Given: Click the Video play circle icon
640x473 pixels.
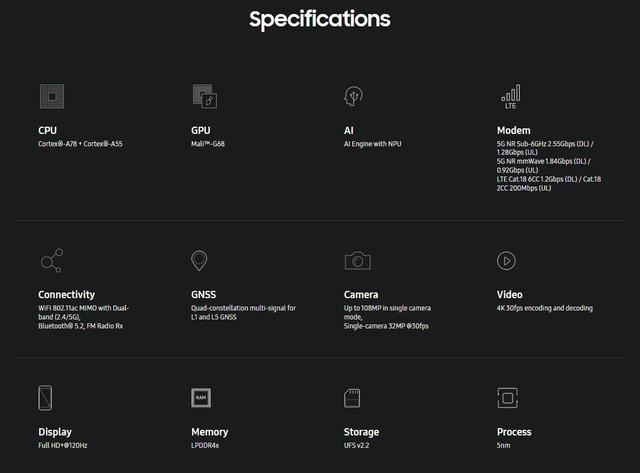Looking at the screenshot, I should click(506, 261).
